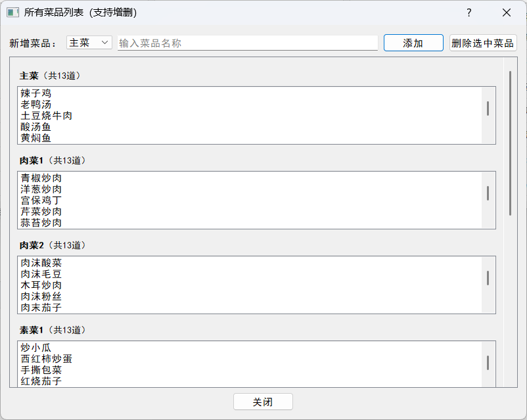Choose 蒜苔炒肉 list entry
Image resolution: width=527 pixels, height=420 pixels.
click(41, 223)
